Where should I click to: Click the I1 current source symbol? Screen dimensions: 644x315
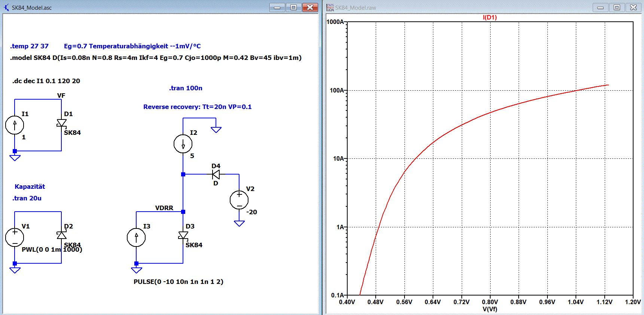(15, 125)
